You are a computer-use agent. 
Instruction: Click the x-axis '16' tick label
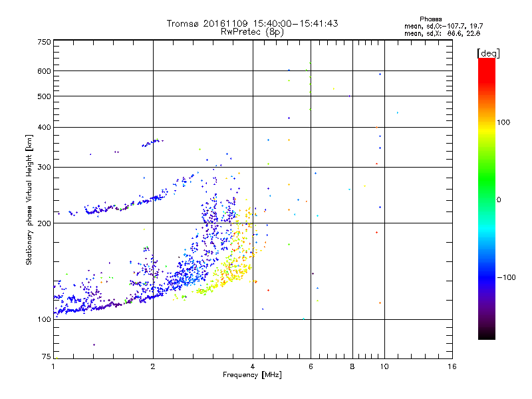point(452,366)
